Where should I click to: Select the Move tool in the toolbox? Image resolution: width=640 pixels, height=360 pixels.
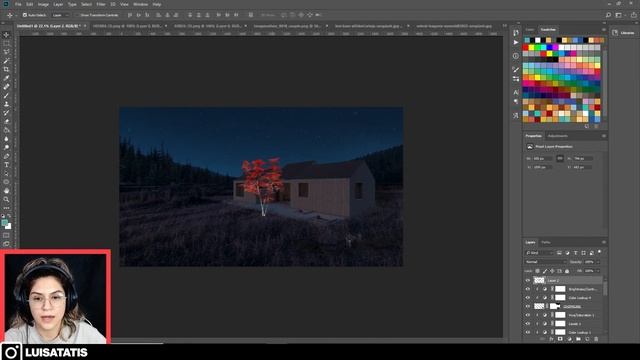6,35
